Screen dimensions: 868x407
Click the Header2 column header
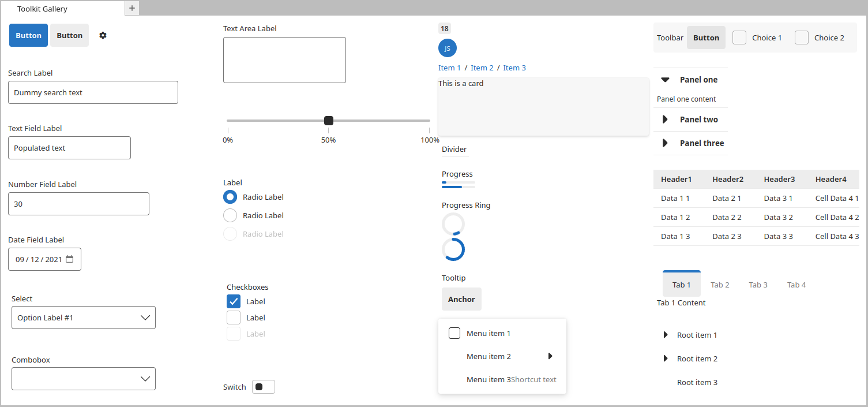point(728,180)
